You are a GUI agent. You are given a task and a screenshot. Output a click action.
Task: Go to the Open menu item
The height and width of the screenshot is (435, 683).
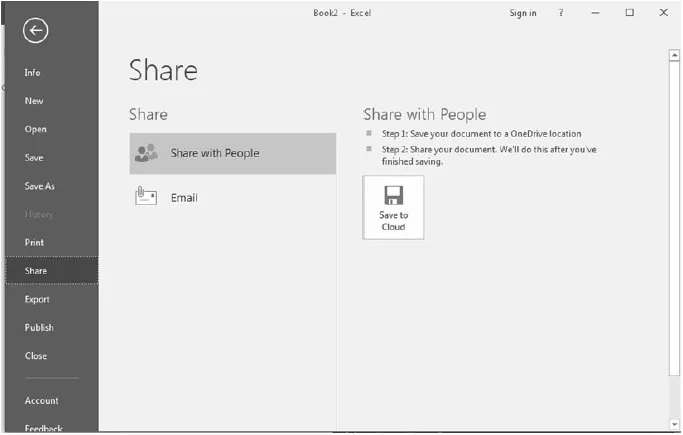pos(36,129)
